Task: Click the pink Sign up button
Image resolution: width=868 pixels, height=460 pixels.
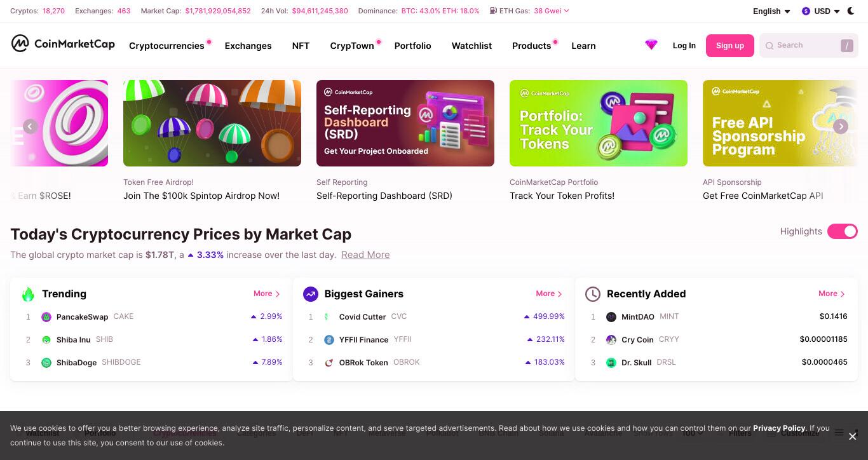Action: pyautogui.click(x=730, y=46)
